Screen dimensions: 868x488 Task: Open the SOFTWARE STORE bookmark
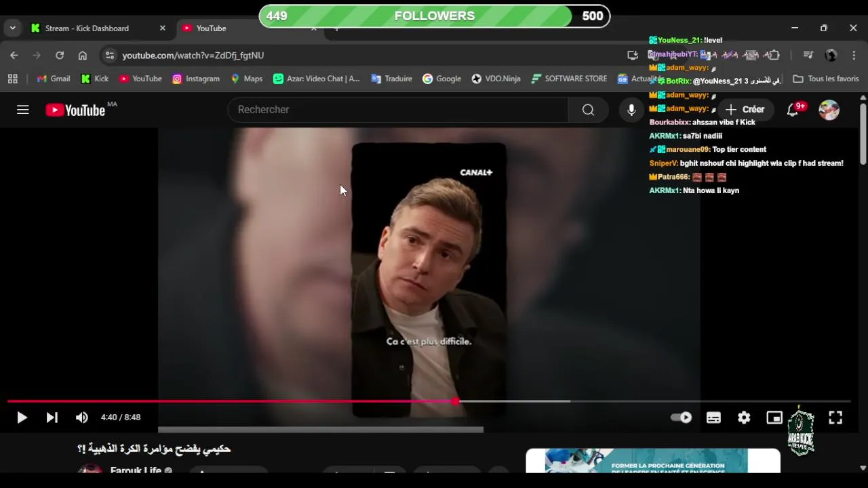click(x=569, y=79)
